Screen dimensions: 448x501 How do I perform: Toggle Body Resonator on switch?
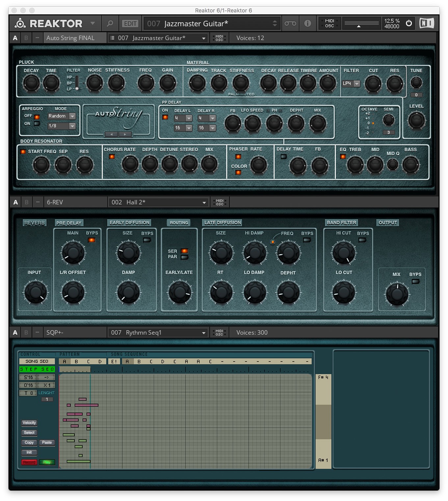(x=23, y=152)
